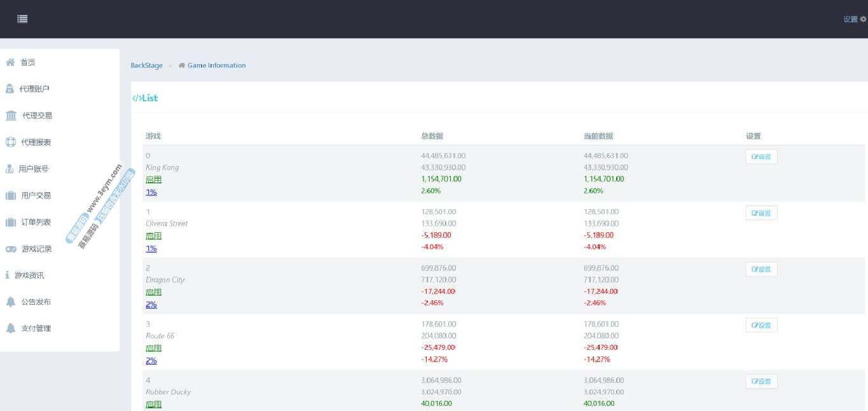Click the gamepad icon beside 游戏记录
868x411 pixels.
pos(11,249)
